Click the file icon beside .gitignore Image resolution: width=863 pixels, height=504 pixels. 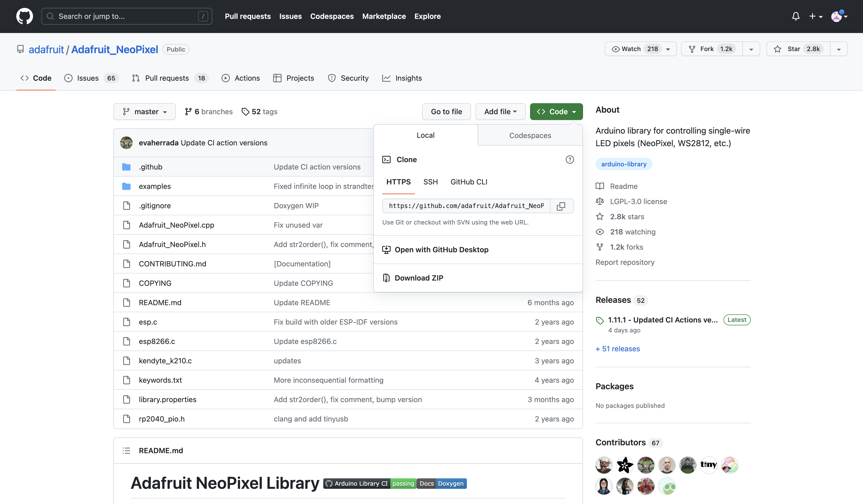click(126, 206)
